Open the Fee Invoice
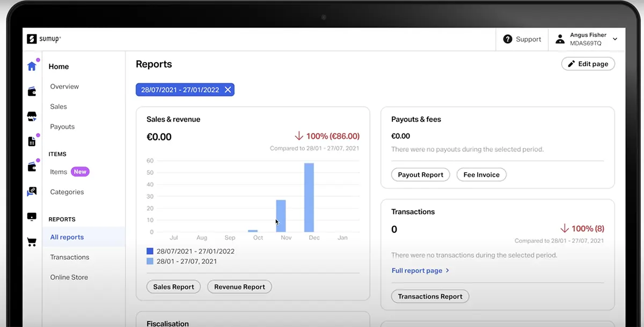Viewport: 644px width, 327px height. click(481, 175)
